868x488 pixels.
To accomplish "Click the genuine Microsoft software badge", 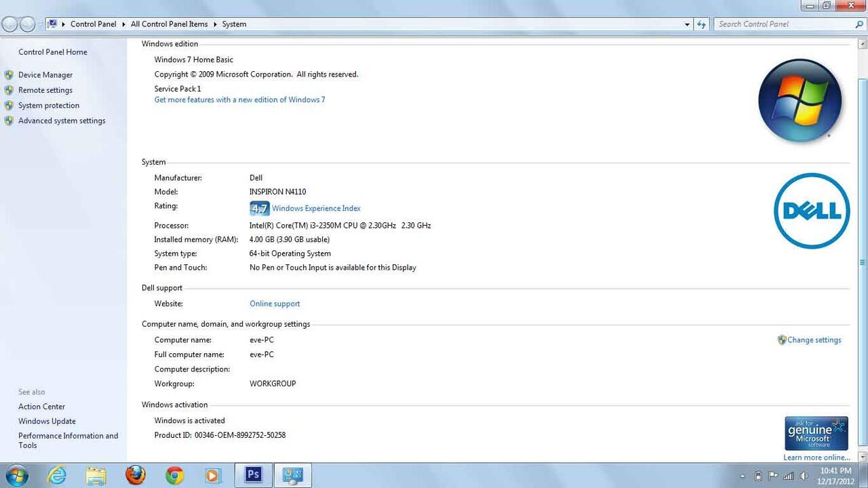I will 816,434.
